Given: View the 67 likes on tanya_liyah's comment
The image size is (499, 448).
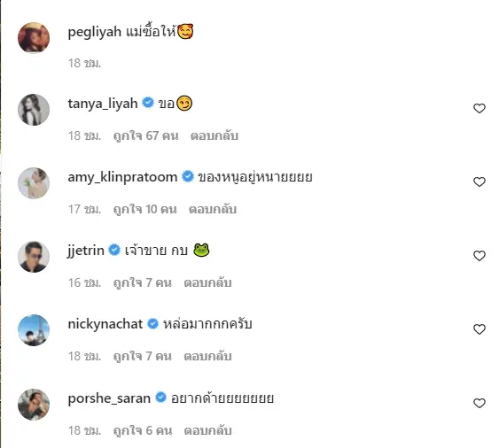Looking at the screenshot, I should (145, 135).
